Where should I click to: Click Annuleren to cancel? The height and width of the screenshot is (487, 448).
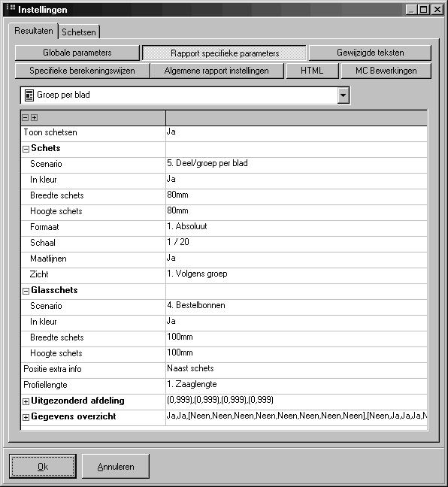116,466
